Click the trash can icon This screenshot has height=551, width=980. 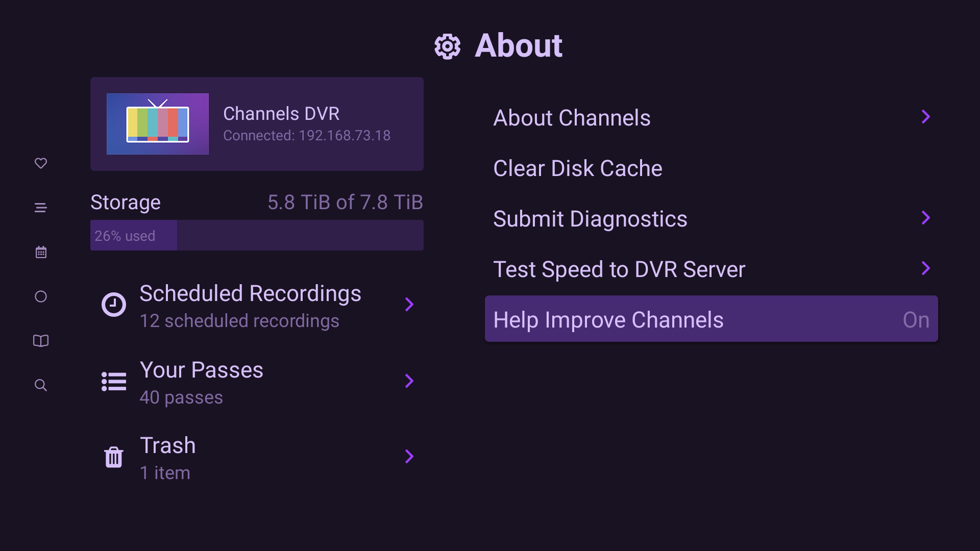[x=113, y=457]
